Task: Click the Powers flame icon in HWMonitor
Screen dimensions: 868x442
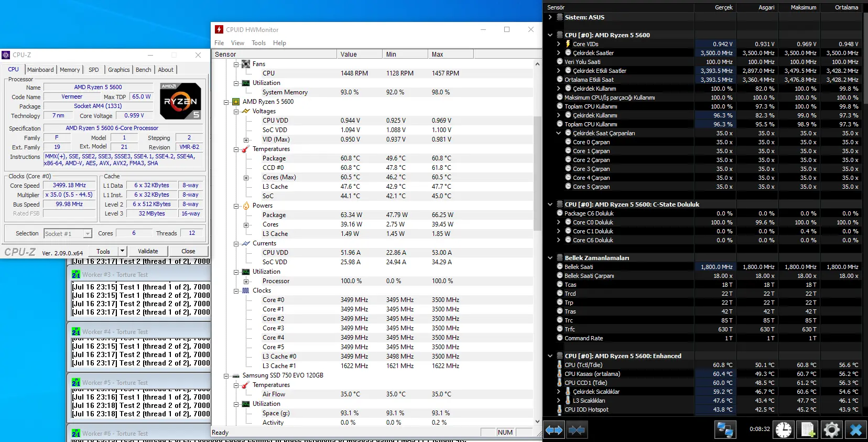Action: (x=245, y=206)
